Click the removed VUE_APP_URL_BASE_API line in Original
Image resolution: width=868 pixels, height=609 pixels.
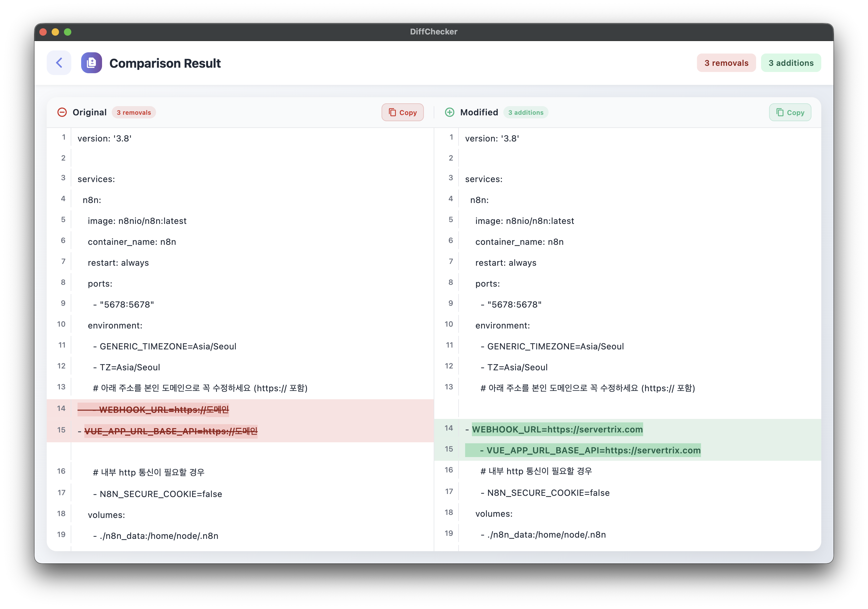pyautogui.click(x=171, y=431)
